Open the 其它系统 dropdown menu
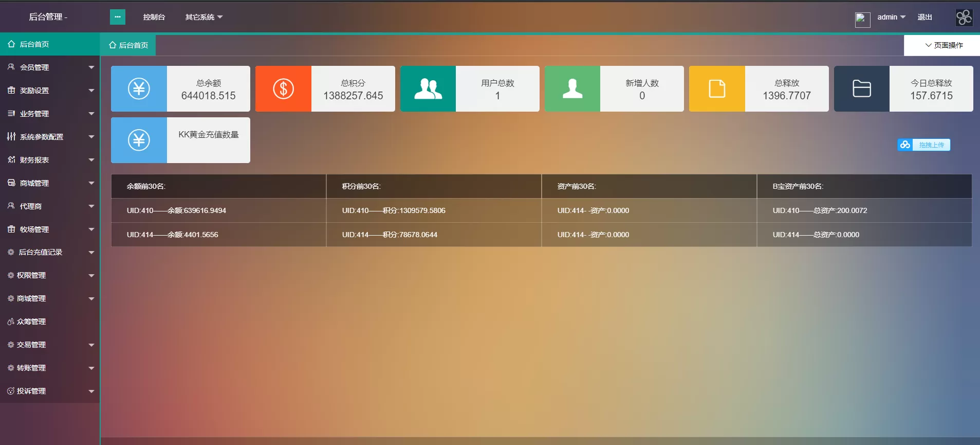 tap(204, 17)
